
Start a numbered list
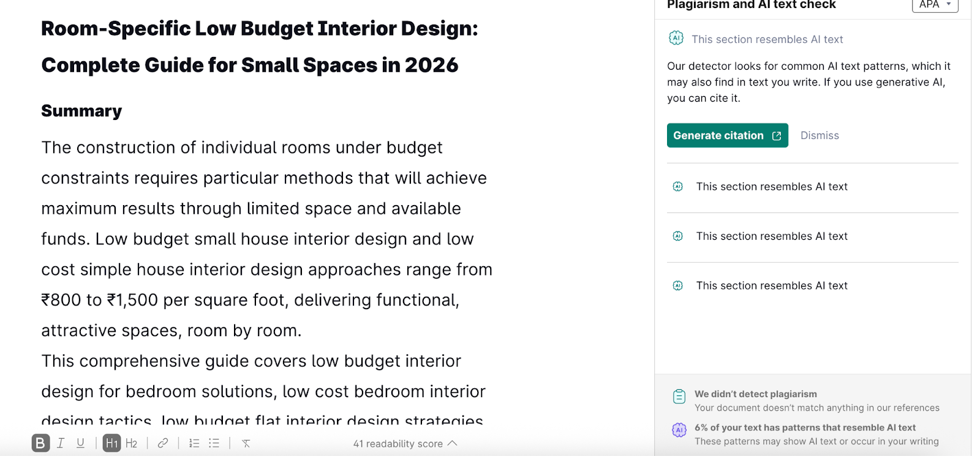click(x=194, y=443)
